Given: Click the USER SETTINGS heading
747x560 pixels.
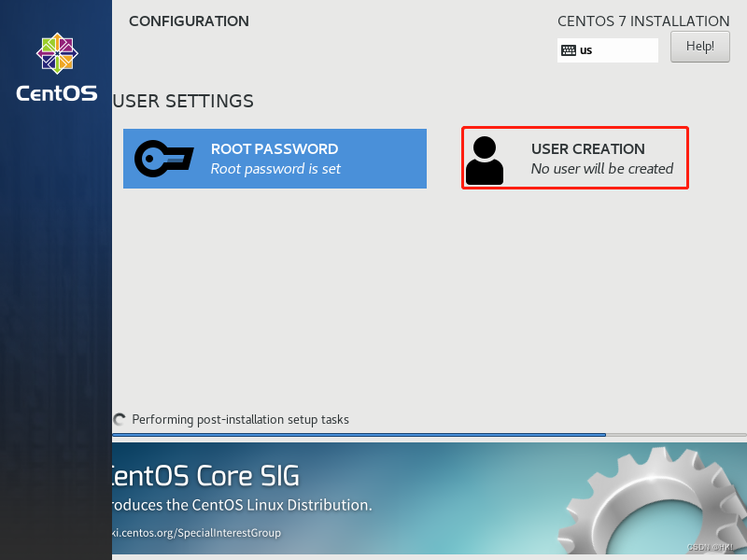Looking at the screenshot, I should (x=183, y=101).
